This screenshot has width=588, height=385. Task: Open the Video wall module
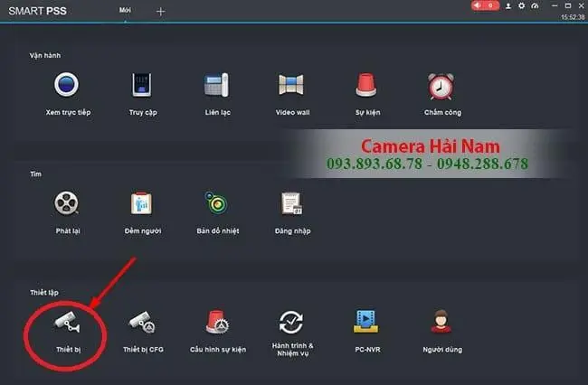(x=291, y=85)
